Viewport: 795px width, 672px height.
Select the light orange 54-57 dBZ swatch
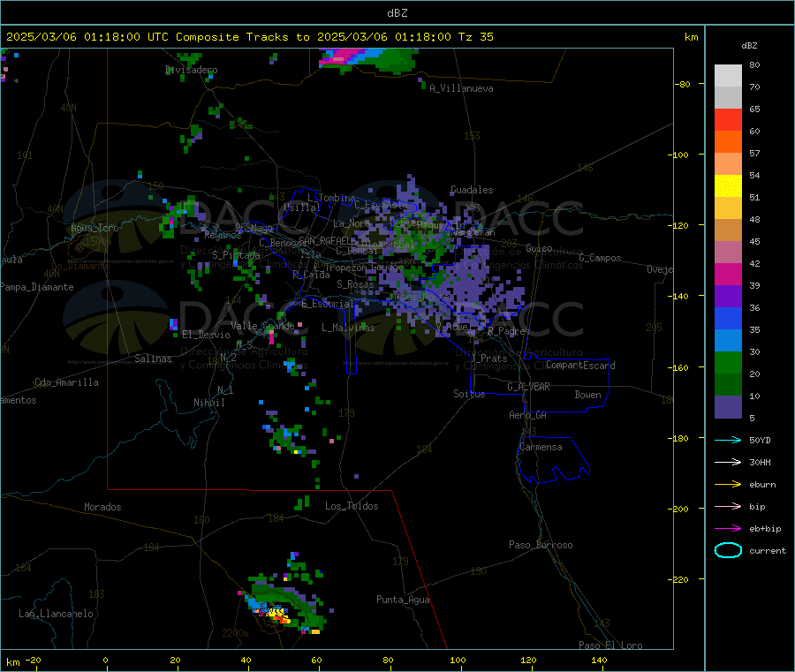[728, 163]
